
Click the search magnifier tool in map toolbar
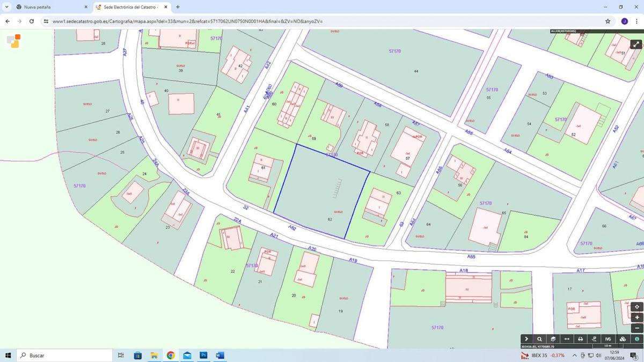[539, 339]
